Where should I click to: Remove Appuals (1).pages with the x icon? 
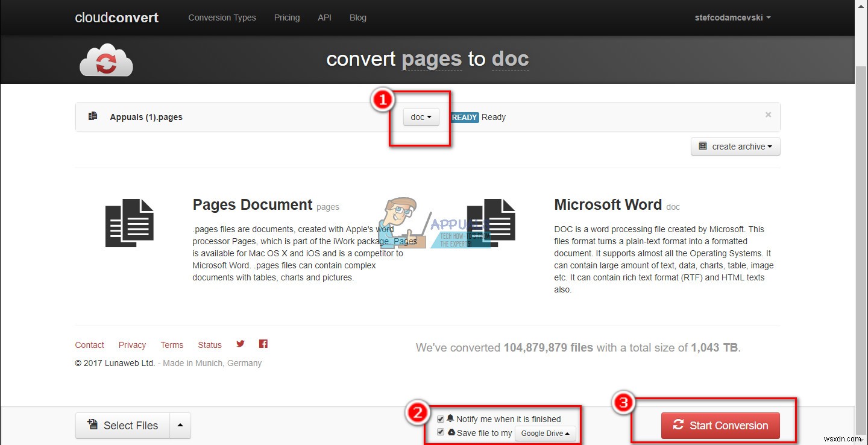[768, 115]
